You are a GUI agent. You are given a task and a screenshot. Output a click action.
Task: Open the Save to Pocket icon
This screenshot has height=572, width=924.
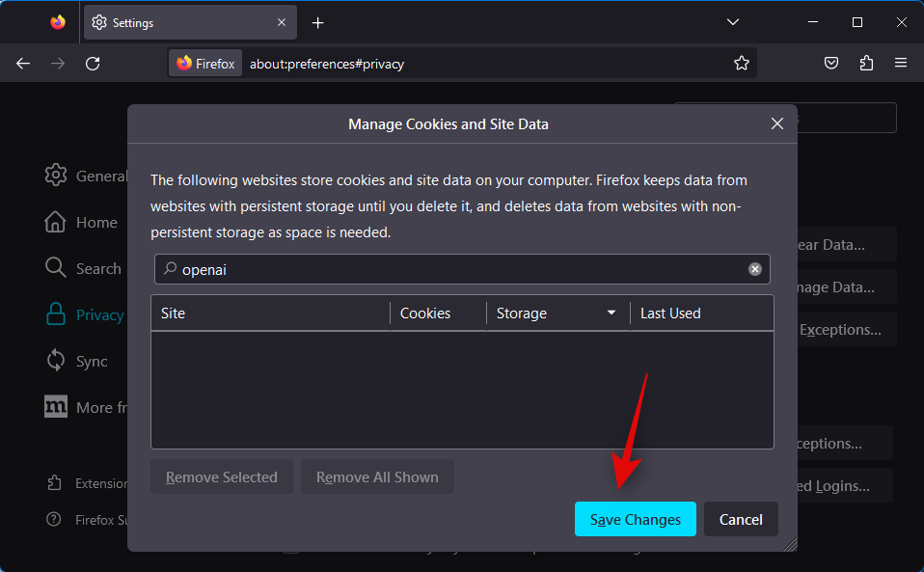pyautogui.click(x=831, y=64)
